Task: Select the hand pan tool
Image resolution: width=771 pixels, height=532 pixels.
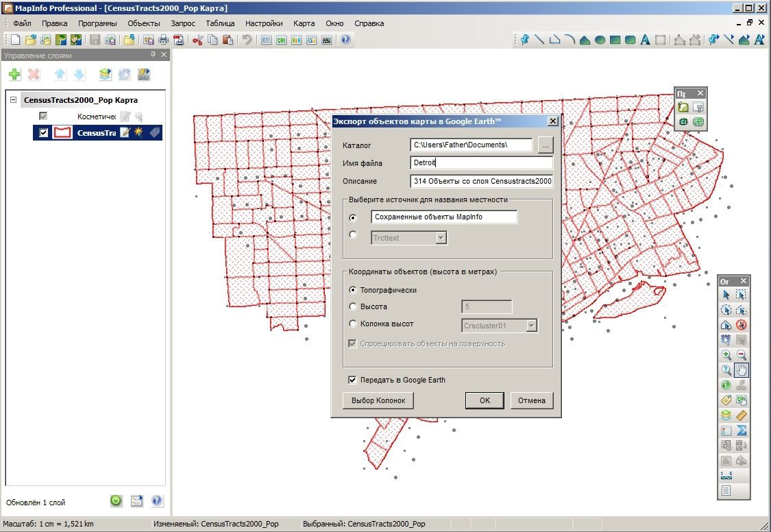Action: 741,370
